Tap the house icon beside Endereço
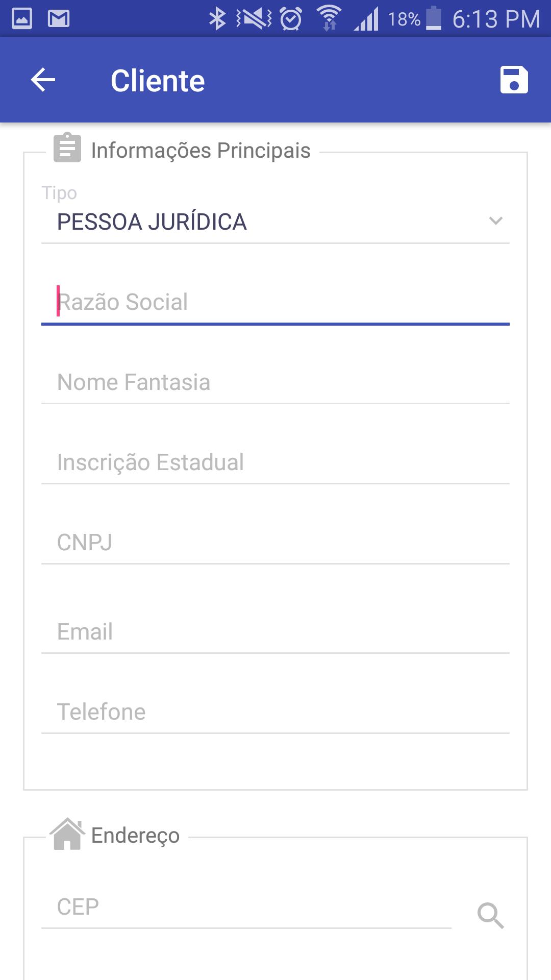551x980 pixels. tap(67, 834)
